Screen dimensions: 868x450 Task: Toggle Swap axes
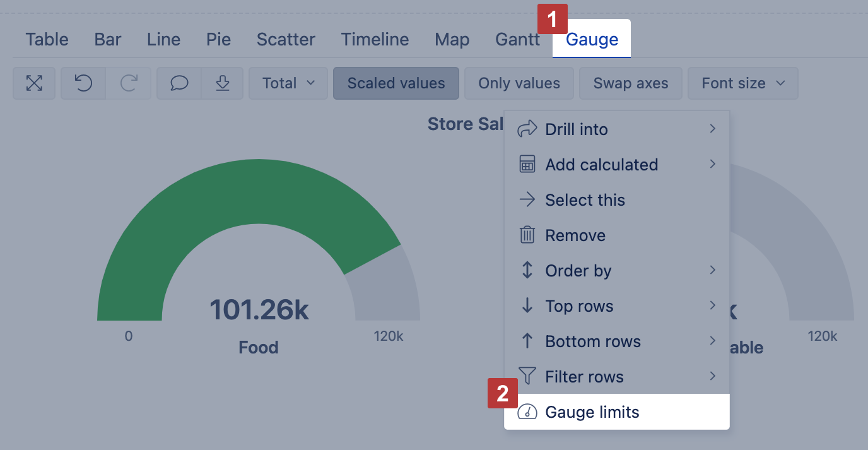(x=631, y=83)
